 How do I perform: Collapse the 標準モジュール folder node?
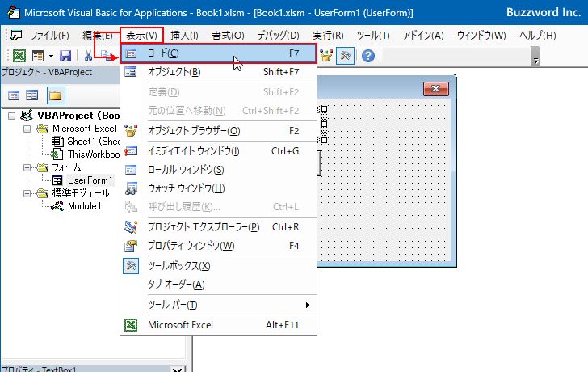[27, 193]
